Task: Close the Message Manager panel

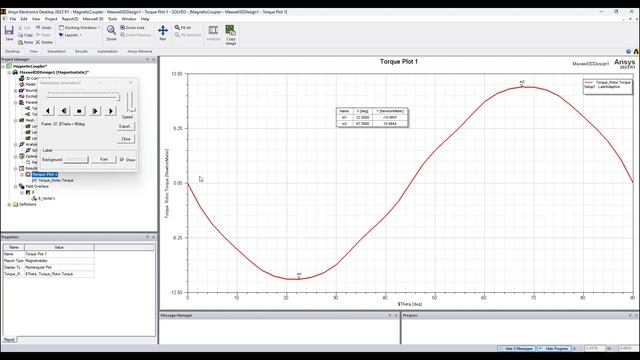Action: pos(396,316)
